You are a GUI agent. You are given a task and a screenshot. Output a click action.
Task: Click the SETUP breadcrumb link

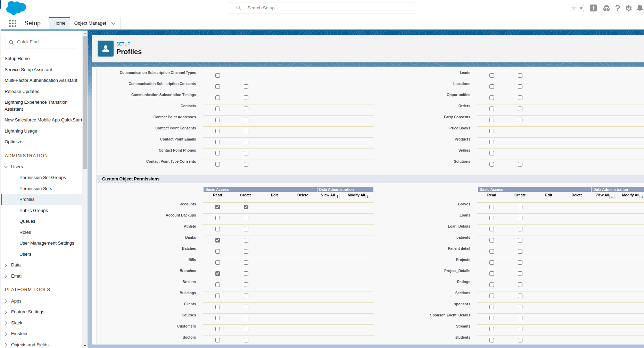[123, 44]
